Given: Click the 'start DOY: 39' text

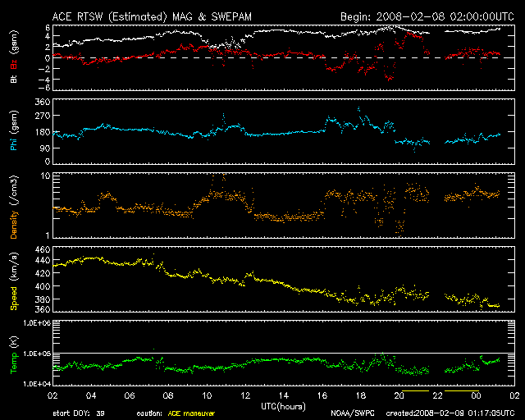Looking at the screenshot, I should 79,413.
